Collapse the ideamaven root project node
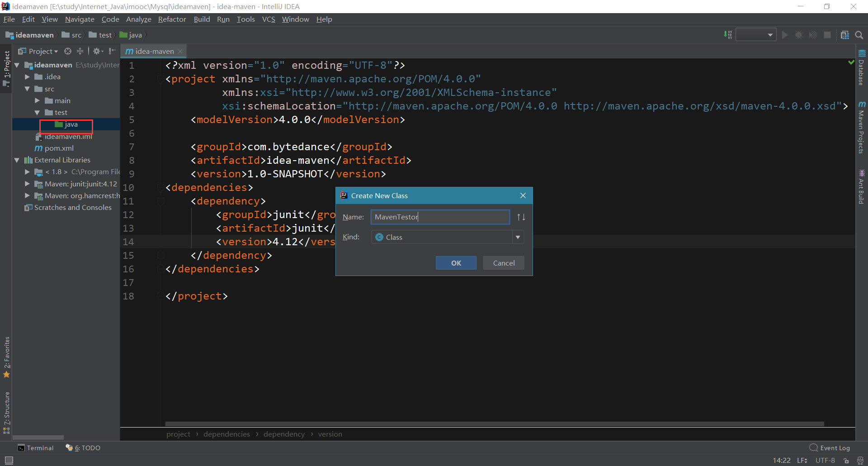 click(17, 65)
